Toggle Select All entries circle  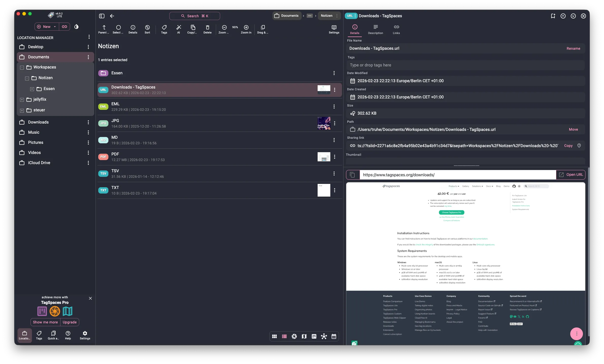coord(118,28)
